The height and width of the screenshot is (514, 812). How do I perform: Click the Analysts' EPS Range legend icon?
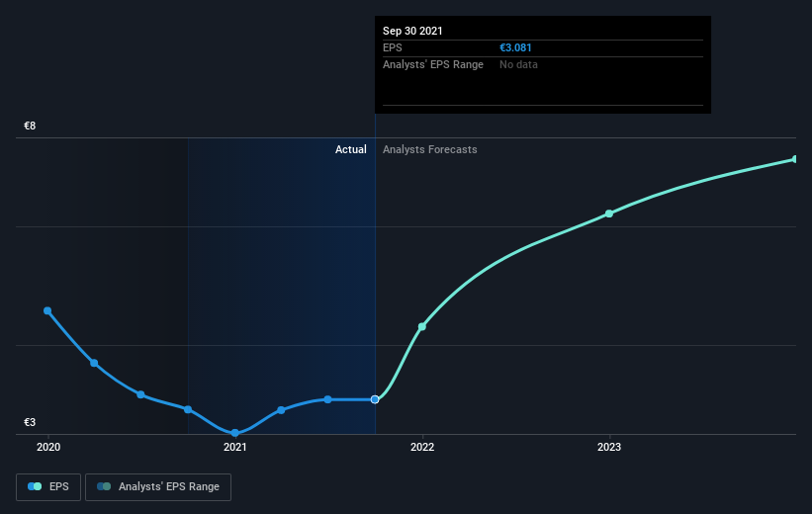tap(104, 486)
